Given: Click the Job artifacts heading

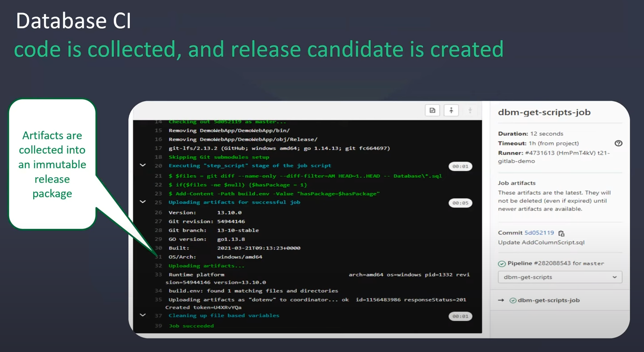Looking at the screenshot, I should point(517,183).
